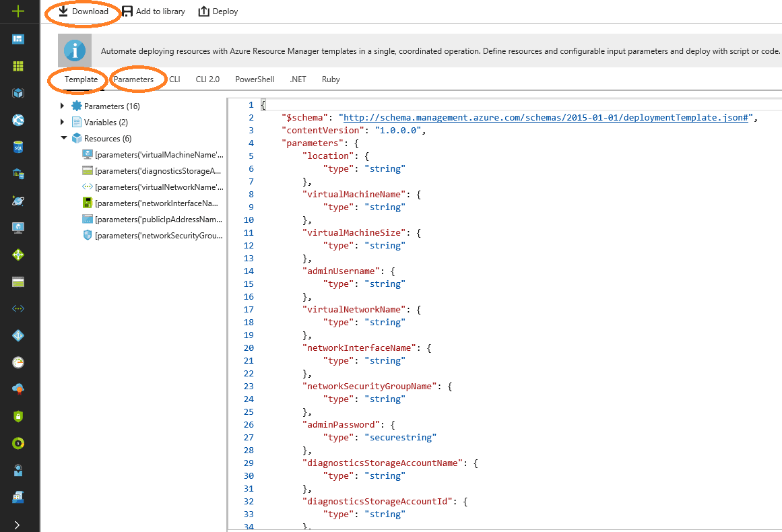Open the CLI 2.0 tab
Screen dimensions: 782x532
[207, 79]
